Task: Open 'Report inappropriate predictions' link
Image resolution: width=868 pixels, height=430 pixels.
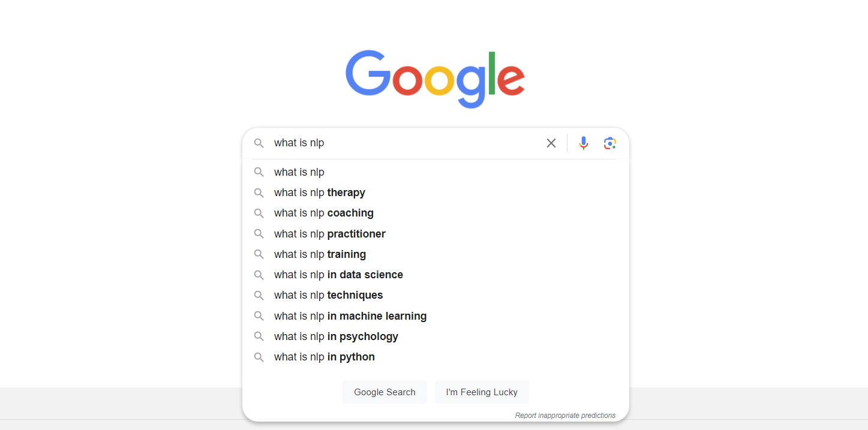Action: (564, 416)
